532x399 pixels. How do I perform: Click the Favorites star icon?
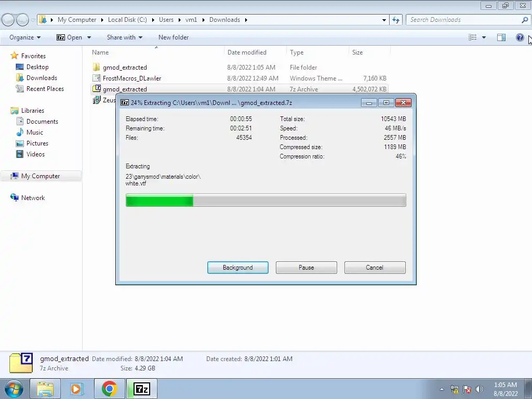click(x=14, y=56)
